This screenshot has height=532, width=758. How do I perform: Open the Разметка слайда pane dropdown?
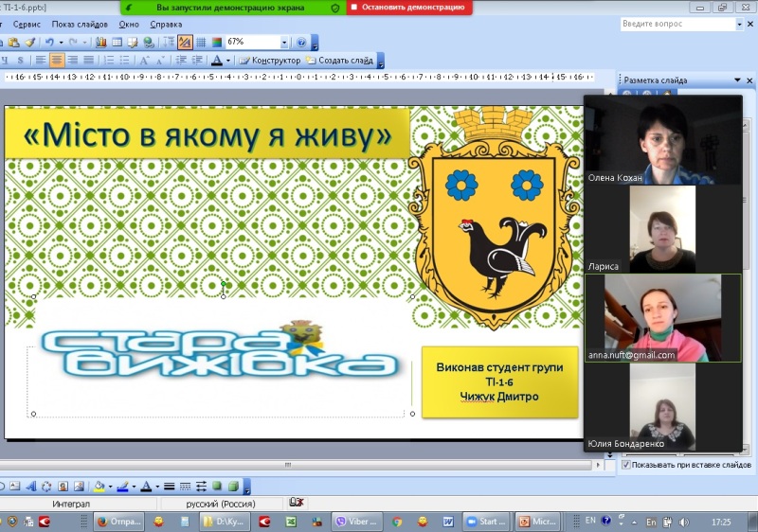coord(736,80)
